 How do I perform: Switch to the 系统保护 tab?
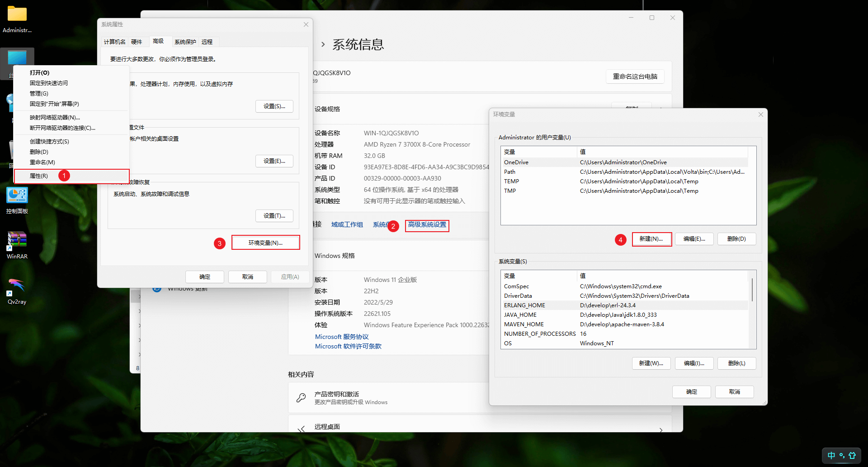(185, 42)
